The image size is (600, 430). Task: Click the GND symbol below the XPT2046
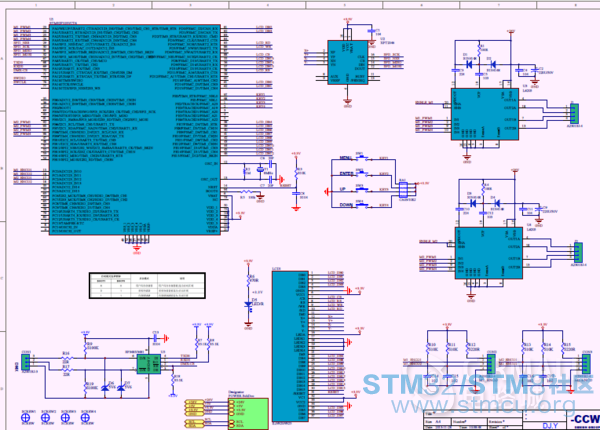tap(347, 101)
